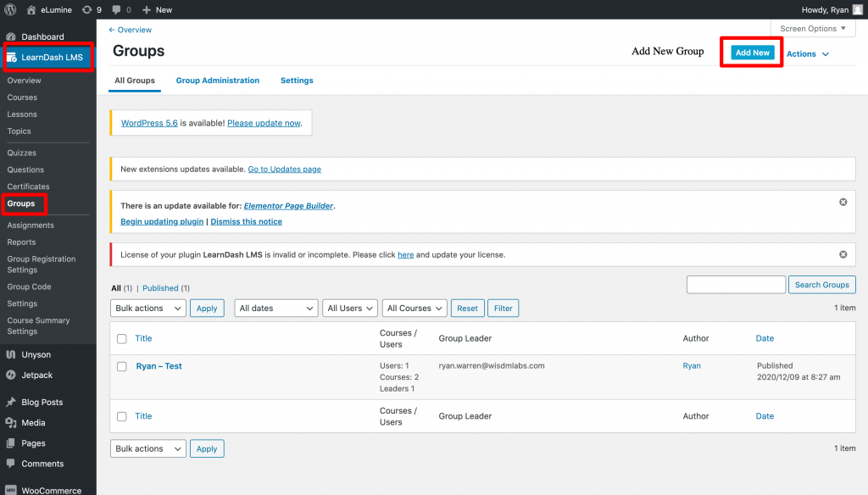
Task: Click the Add New button
Action: click(753, 53)
